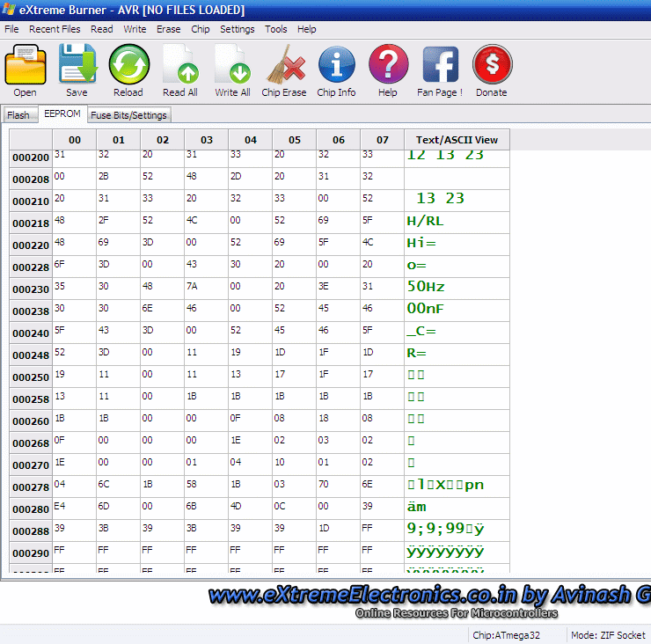Image resolution: width=651 pixels, height=644 pixels.
Task: Click the red Donate icon
Action: [x=492, y=66]
